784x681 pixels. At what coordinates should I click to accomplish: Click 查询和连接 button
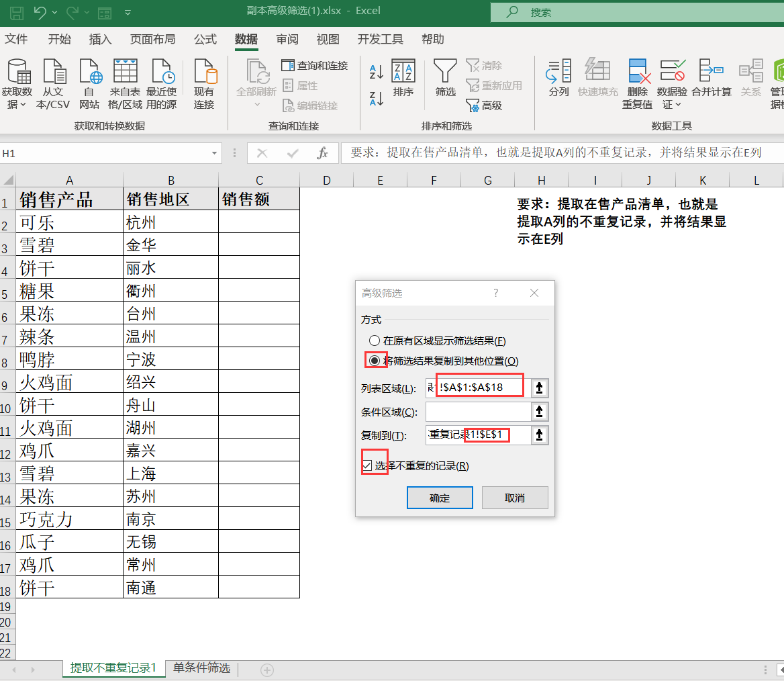point(315,66)
